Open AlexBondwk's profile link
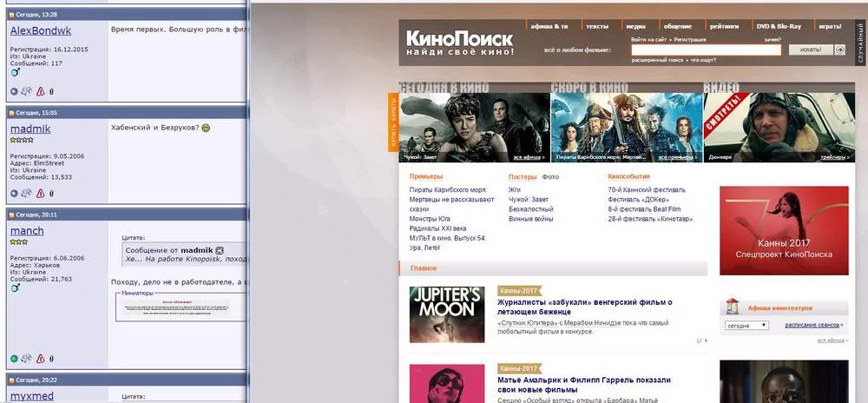Image resolution: width=868 pixels, height=403 pixels. click(x=41, y=31)
